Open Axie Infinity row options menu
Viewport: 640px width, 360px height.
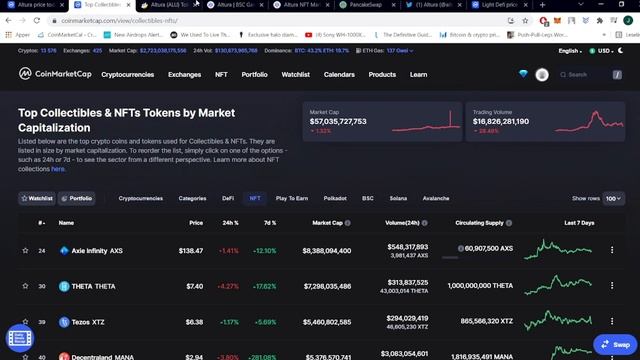(612, 250)
